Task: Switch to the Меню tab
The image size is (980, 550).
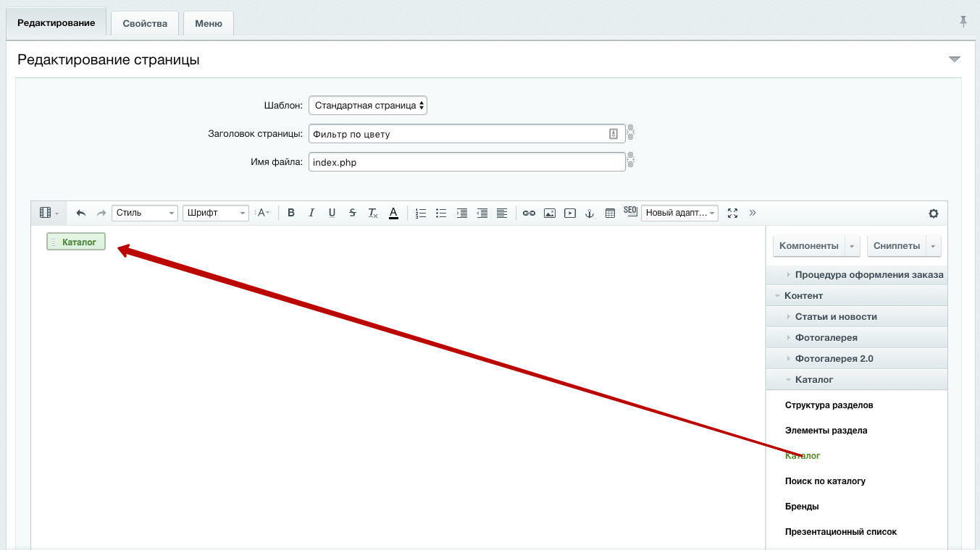Action: (x=209, y=23)
